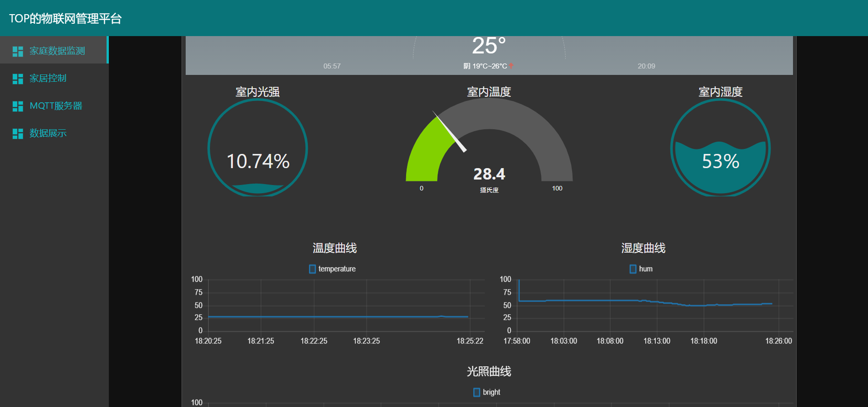The image size is (868, 407).
Task: Click the 数据展示 sidebar dashboard icon
Action: 18,133
